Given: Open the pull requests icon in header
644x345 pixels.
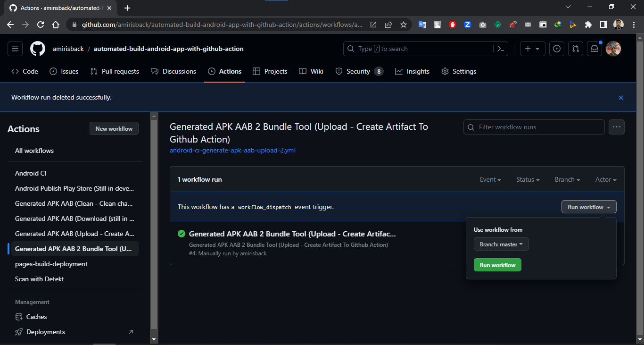Looking at the screenshot, I should (x=576, y=49).
